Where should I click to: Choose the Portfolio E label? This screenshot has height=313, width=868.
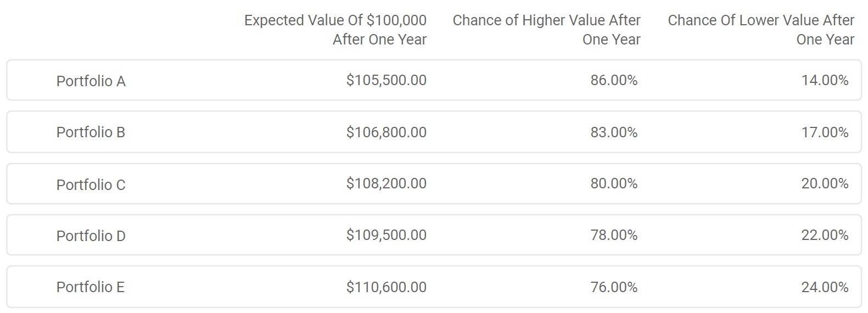(x=90, y=287)
